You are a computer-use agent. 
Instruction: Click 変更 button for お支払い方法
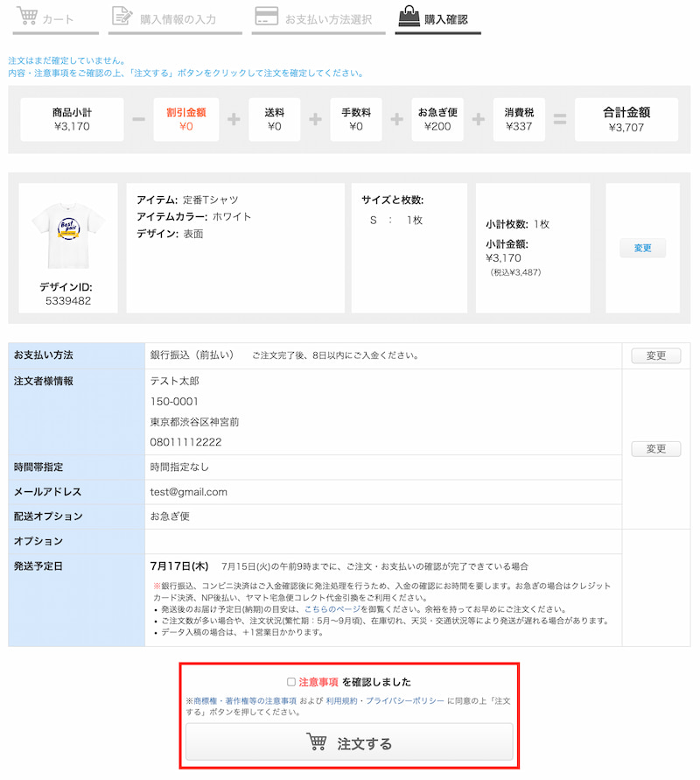(655, 355)
